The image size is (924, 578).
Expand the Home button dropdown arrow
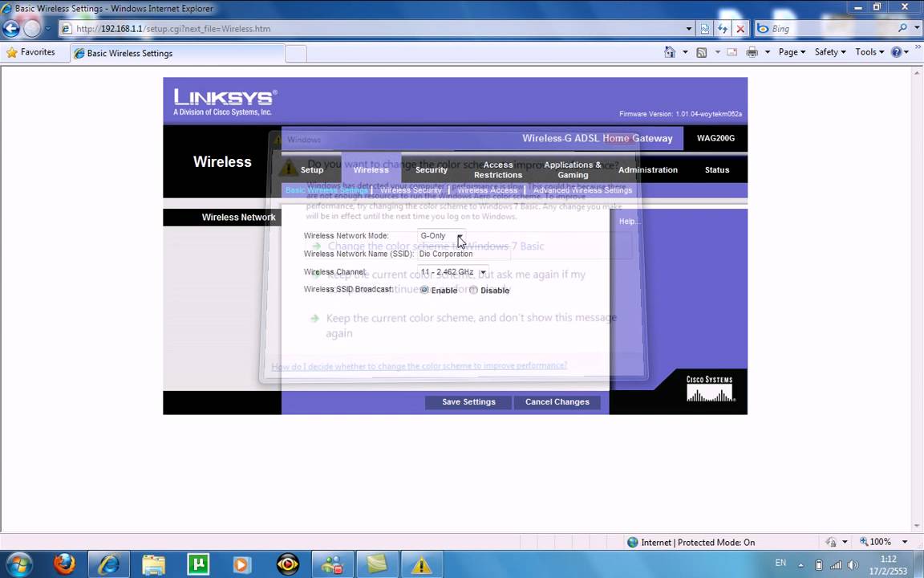685,52
